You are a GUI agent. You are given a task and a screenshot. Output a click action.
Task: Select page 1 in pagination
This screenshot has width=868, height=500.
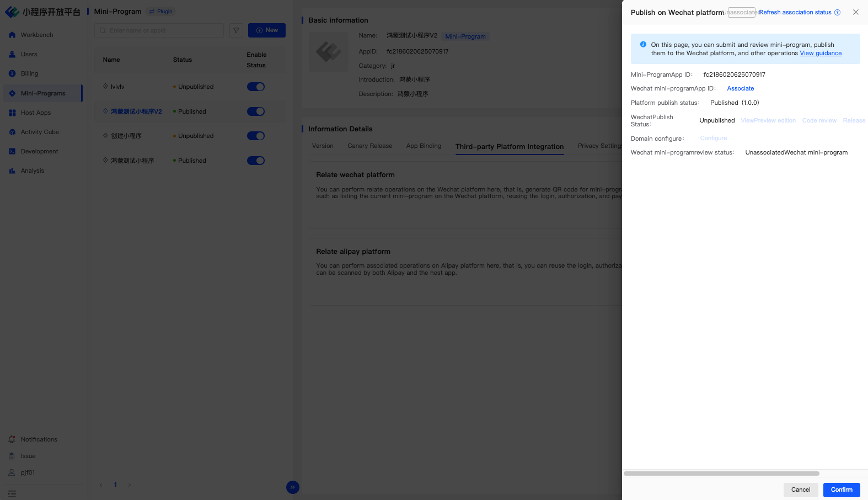point(115,485)
